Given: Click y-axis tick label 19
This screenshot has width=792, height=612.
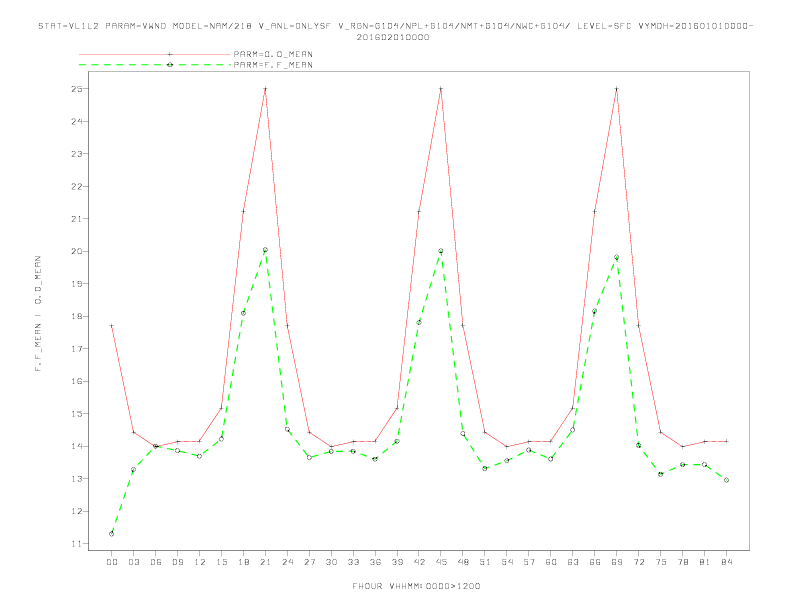Looking at the screenshot, I should click(77, 284).
